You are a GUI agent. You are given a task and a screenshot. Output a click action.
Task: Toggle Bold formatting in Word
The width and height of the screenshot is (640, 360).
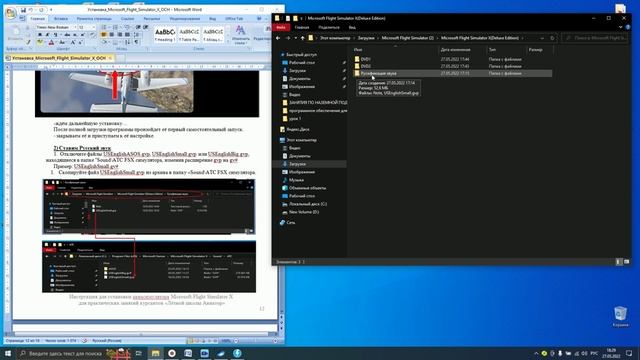[40, 35]
